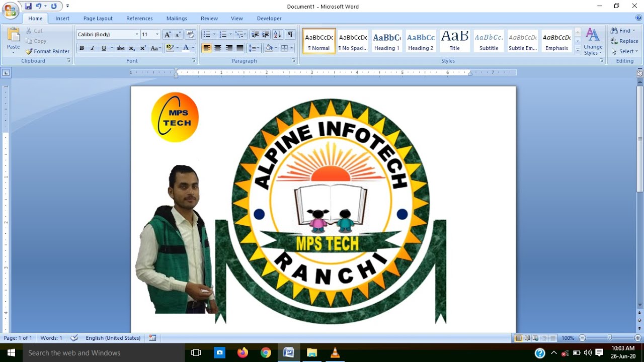Open the Font dialog box launcher

pos(194,61)
